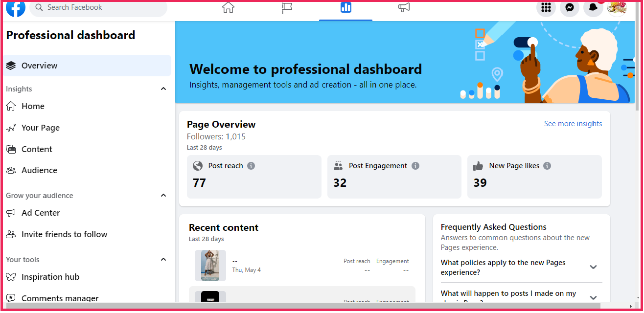The height and width of the screenshot is (313, 644).
Task: Open the Ad Center megaphone tab
Action: (404, 8)
